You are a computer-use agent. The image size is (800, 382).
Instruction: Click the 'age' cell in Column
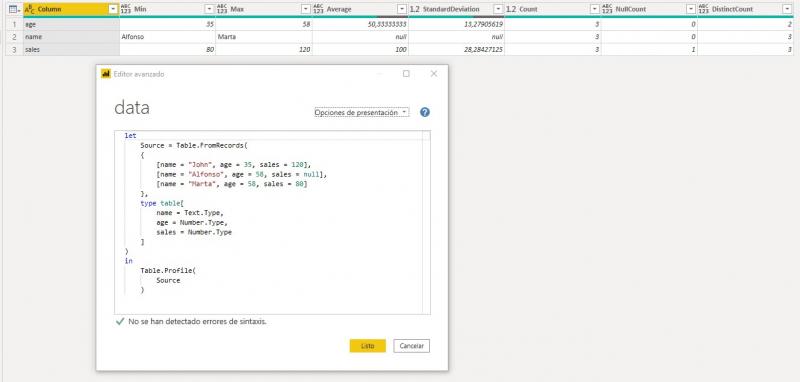[71, 24]
